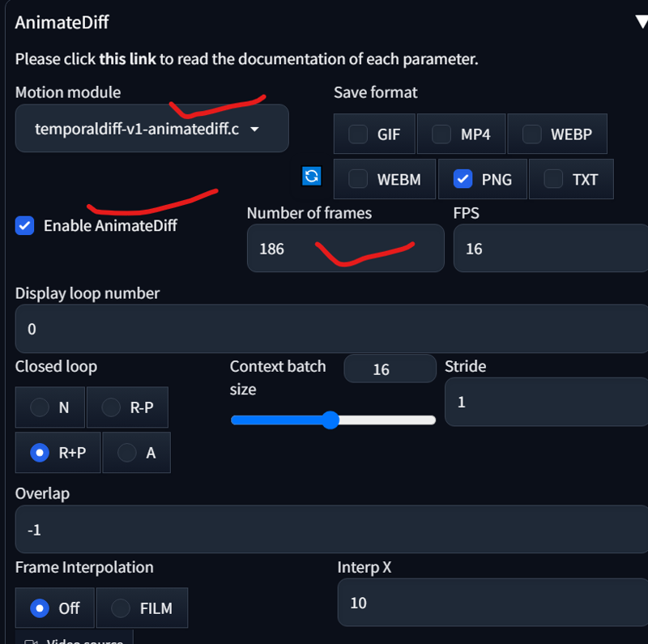Focus the Overlap input field
The width and height of the screenshot is (648, 644).
(331, 529)
